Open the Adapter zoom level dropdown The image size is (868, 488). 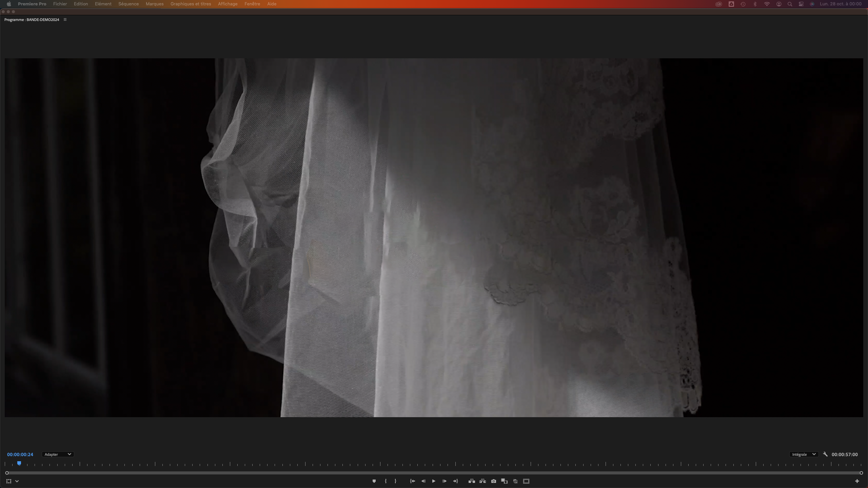point(58,454)
